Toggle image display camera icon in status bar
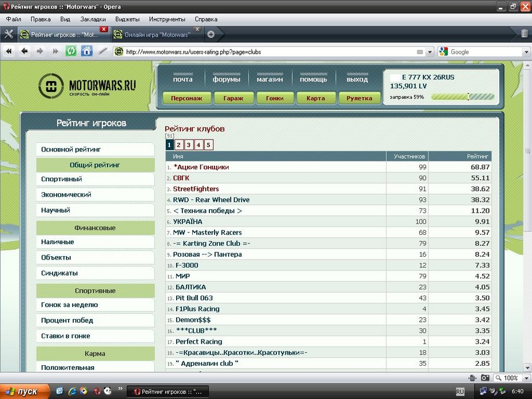The height and width of the screenshot is (399, 532). 485,378
